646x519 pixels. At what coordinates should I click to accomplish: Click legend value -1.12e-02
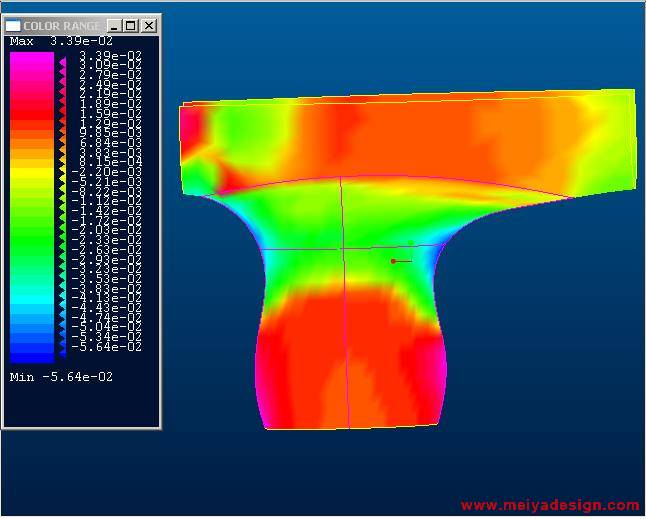pyautogui.click(x=107, y=201)
